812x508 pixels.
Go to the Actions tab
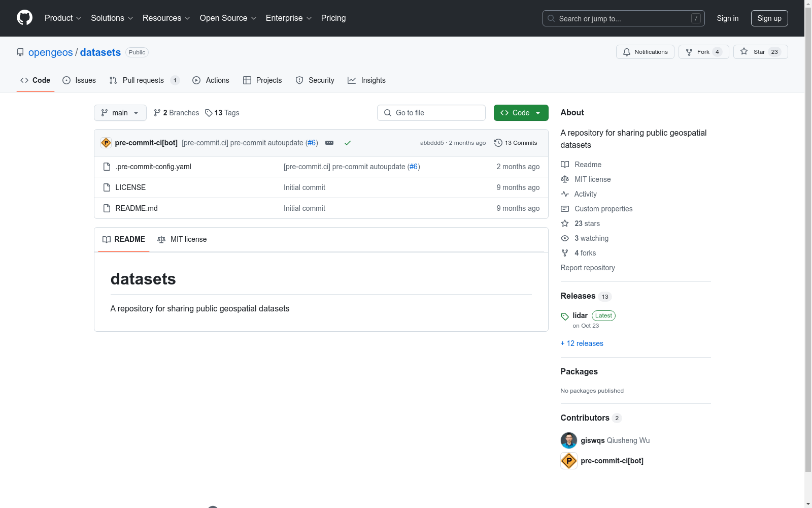pos(211,80)
